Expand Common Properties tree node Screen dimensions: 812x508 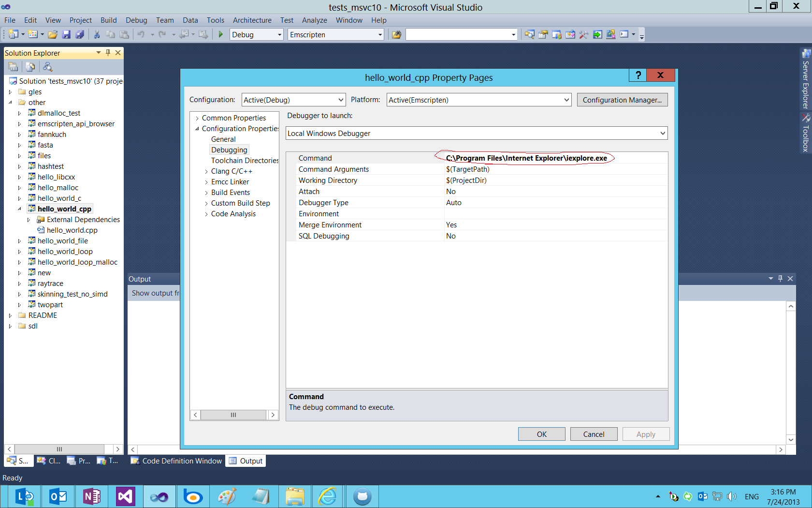coord(197,118)
